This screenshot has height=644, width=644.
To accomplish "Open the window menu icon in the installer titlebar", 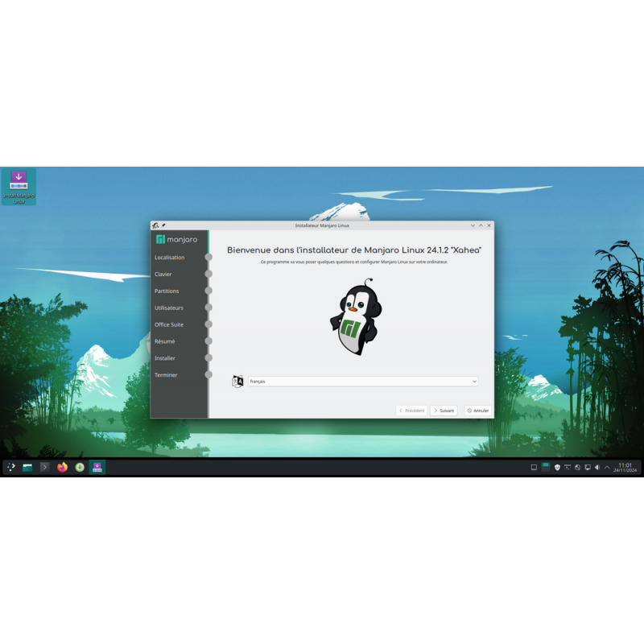I will point(154,225).
